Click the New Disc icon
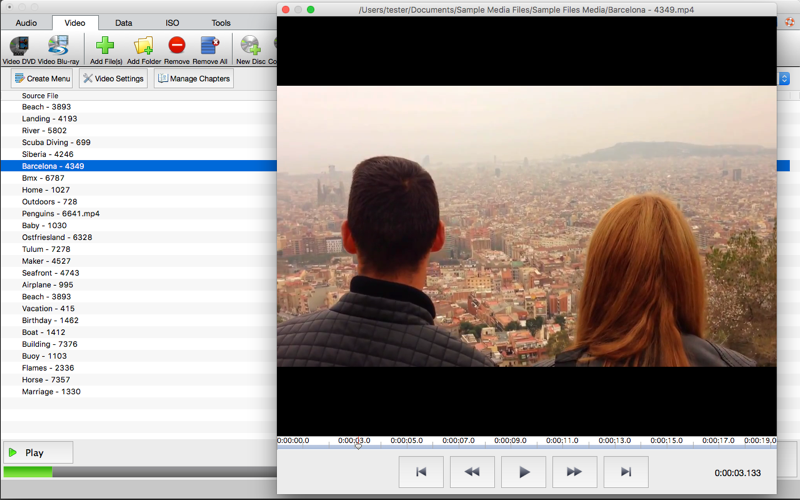 pyautogui.click(x=250, y=46)
